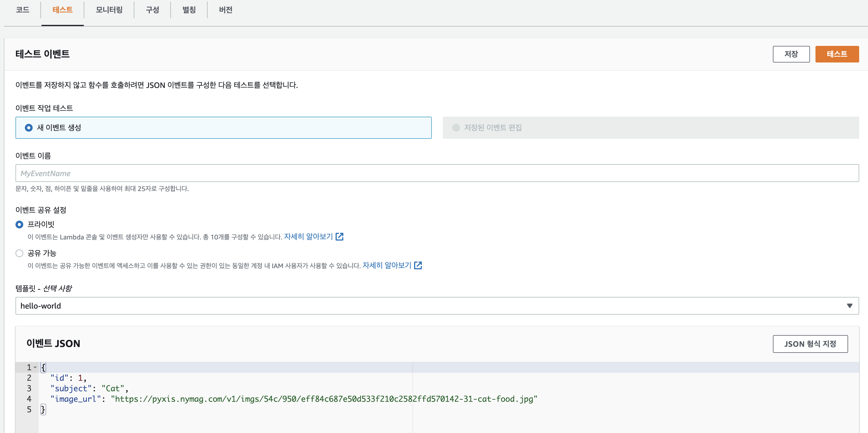Click the "image_url" key in JSON editor
This screenshot has width=868, height=433.
(75, 399)
